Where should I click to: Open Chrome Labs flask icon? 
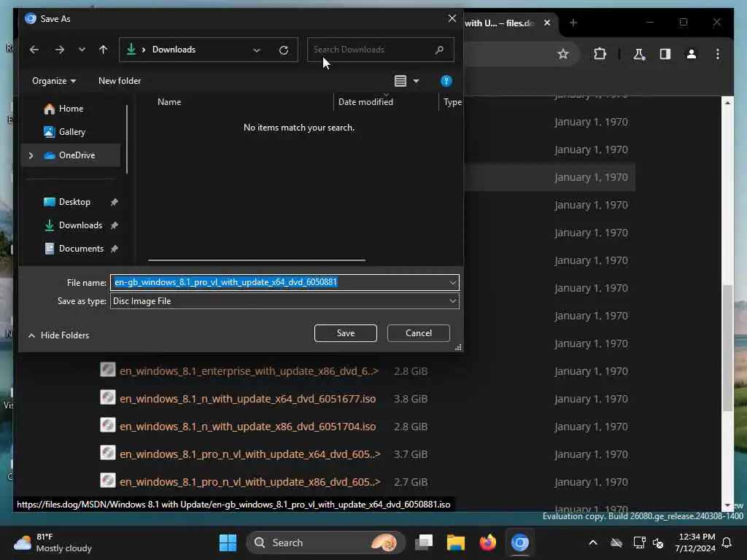click(x=639, y=54)
